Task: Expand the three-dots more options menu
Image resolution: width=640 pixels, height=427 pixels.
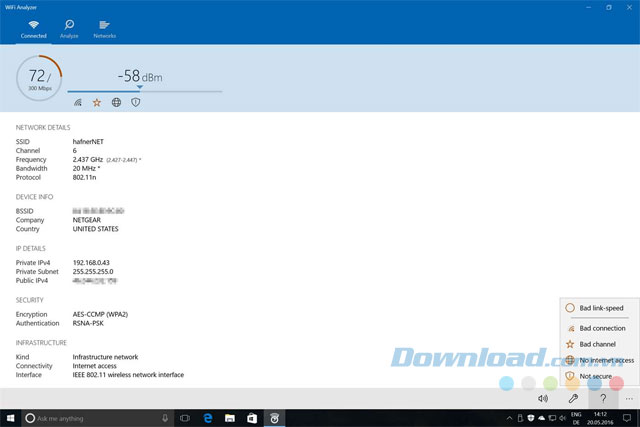Action: [x=628, y=398]
